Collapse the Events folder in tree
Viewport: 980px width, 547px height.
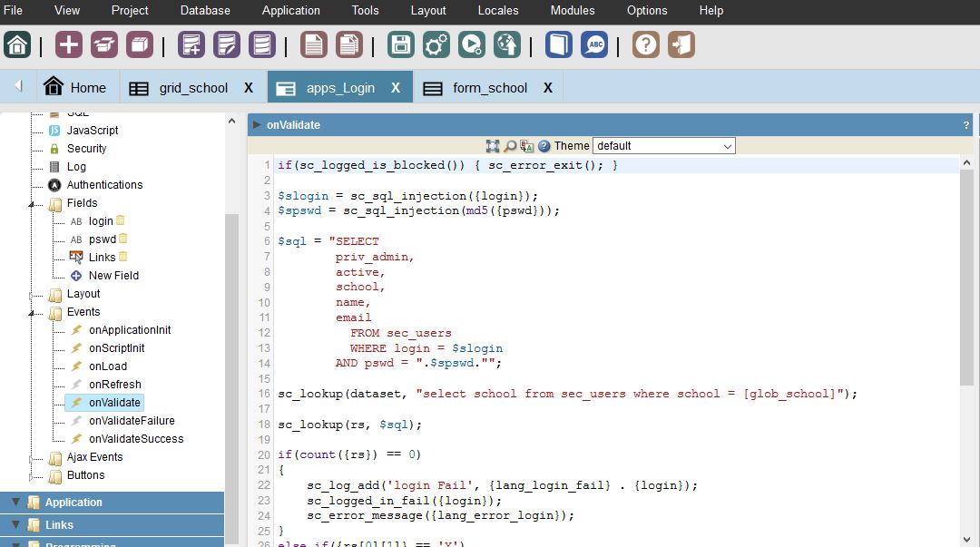coord(31,313)
